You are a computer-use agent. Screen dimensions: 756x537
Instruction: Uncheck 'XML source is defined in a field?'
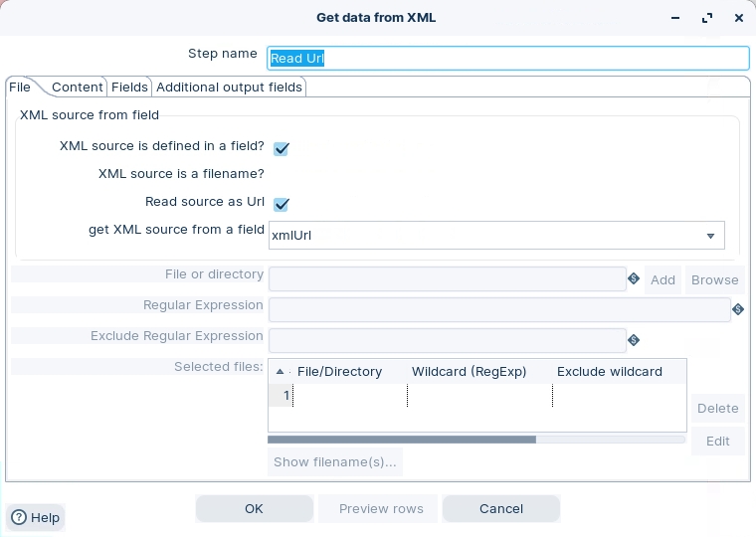[282, 148]
